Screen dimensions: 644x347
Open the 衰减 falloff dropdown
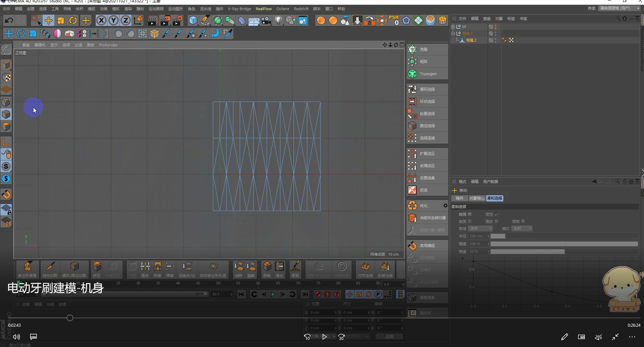[481, 229]
